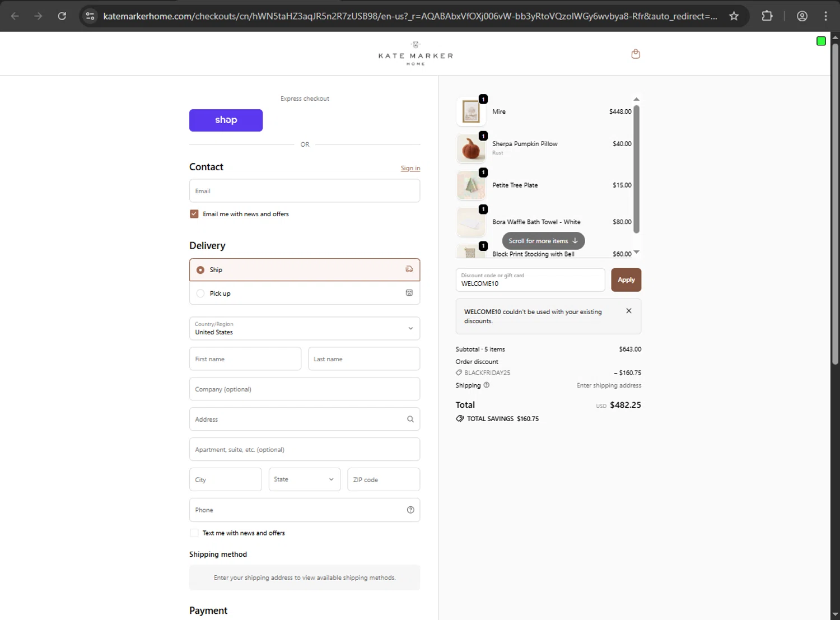The image size is (840, 620).
Task: Click the browser forward arrow
Action: pyautogui.click(x=38, y=16)
